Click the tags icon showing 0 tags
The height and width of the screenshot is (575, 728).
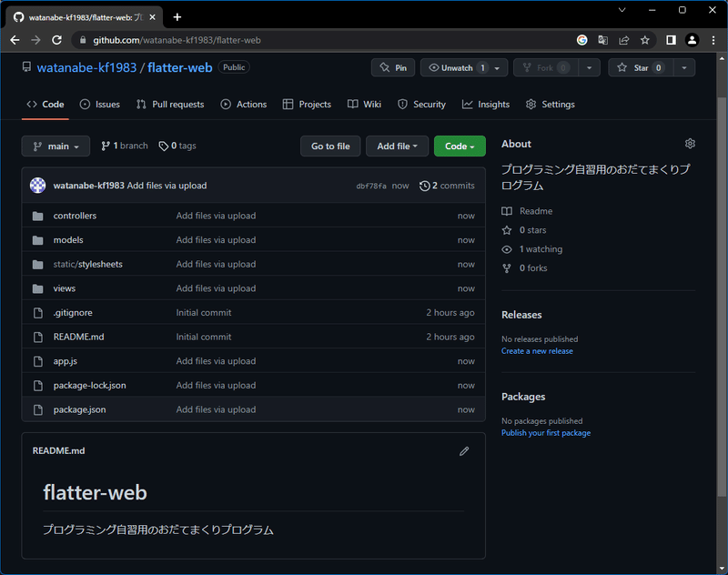pyautogui.click(x=161, y=145)
